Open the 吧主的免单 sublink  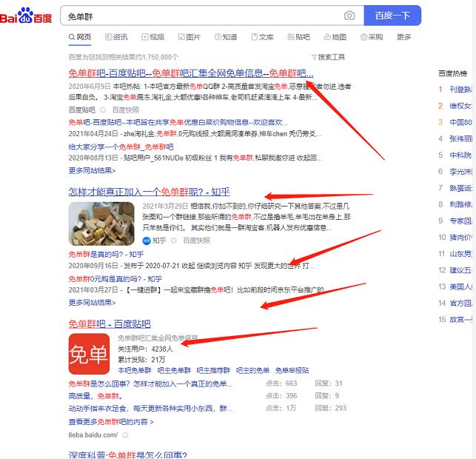coord(252,370)
